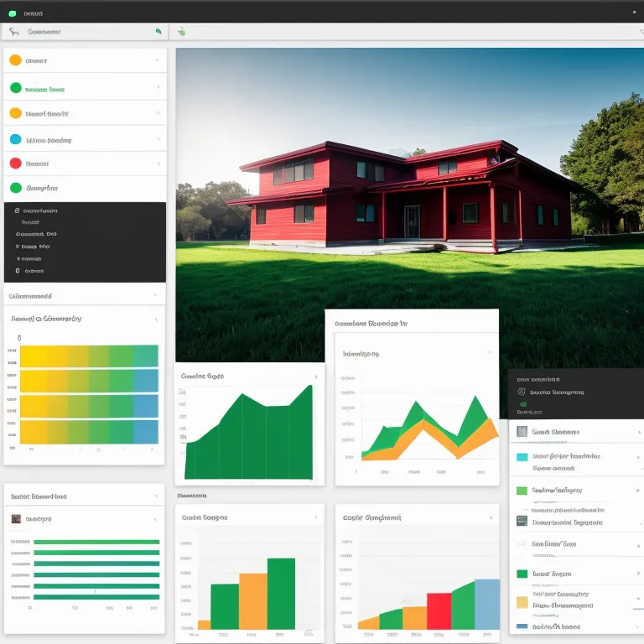Open the dropdown arrow on the all-green area chart card
Image resolution: width=644 pixels, height=644 pixels.
315,377
